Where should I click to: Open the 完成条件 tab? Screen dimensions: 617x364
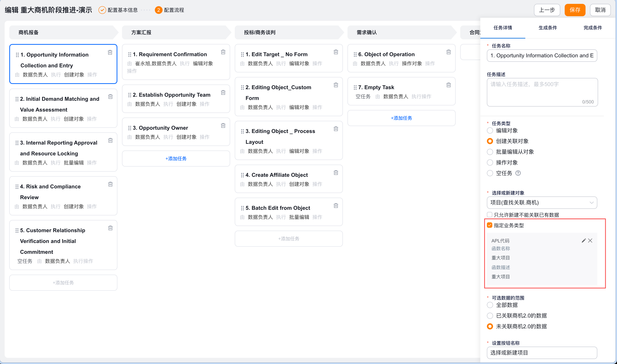coord(592,28)
